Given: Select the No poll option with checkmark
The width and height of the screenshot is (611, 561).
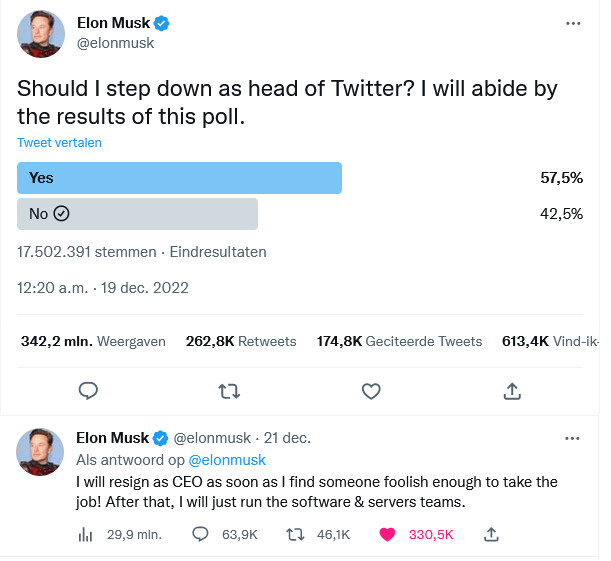Looking at the screenshot, I should pyautogui.click(x=137, y=214).
